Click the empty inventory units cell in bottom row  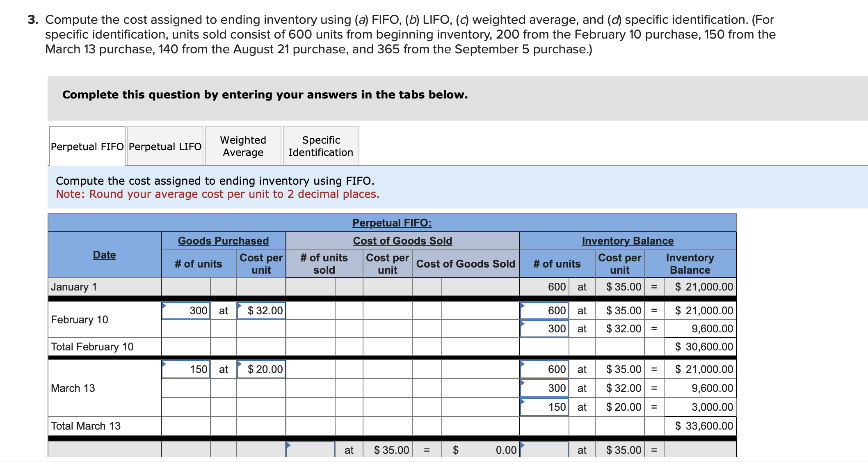point(544,450)
